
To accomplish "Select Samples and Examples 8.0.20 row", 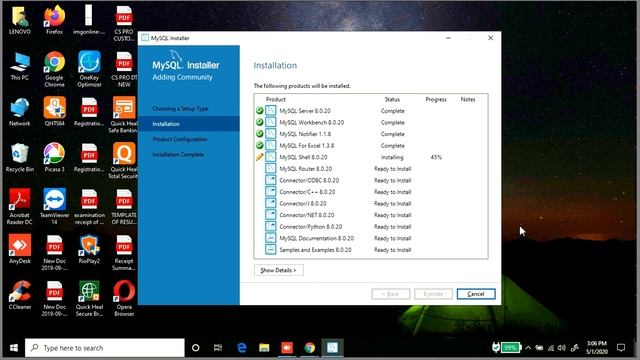I will point(371,250).
